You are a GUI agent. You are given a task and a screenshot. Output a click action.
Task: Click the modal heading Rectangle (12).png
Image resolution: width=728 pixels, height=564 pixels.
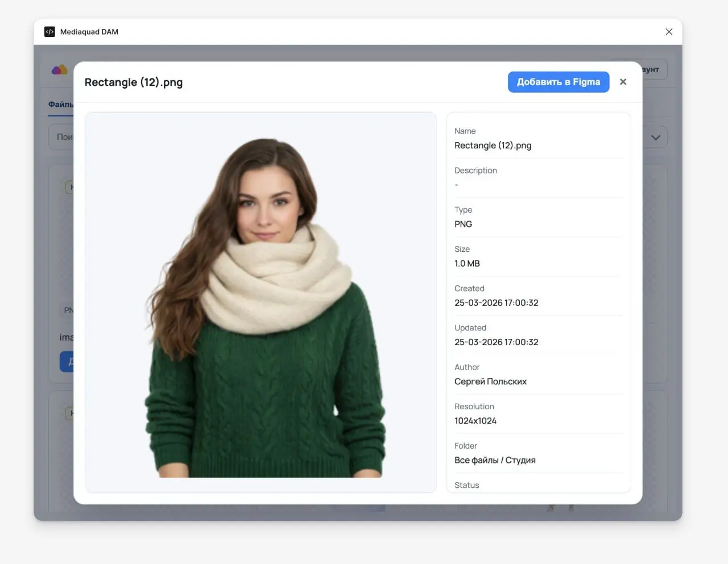(134, 82)
